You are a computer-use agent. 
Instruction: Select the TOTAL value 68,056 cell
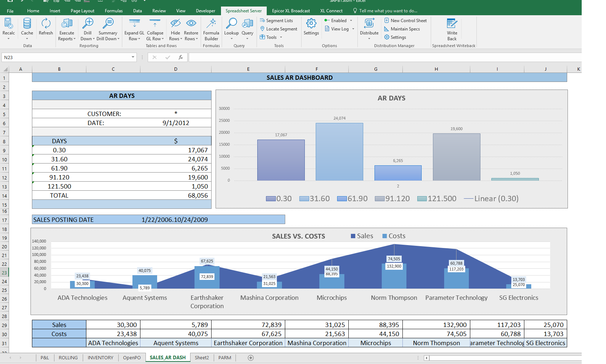176,195
